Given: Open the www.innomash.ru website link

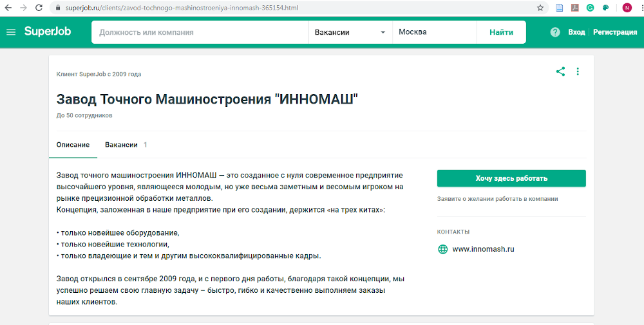Looking at the screenshot, I should coord(483,249).
